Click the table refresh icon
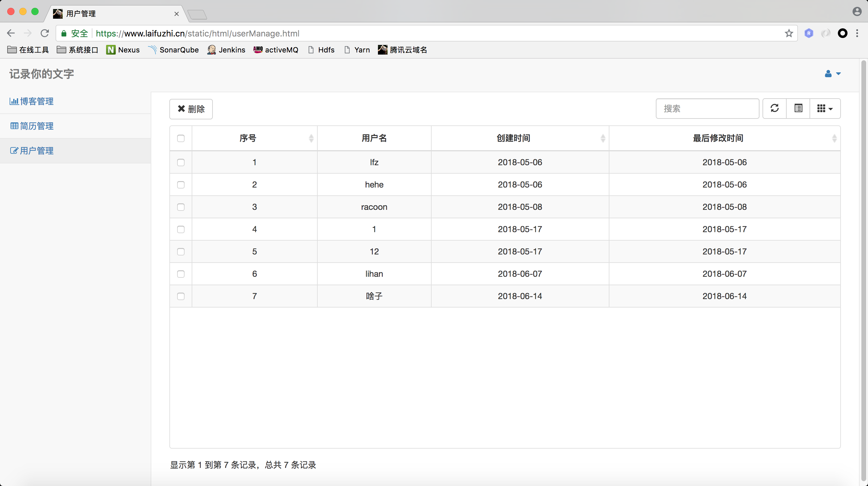Image resolution: width=868 pixels, height=486 pixels. (774, 108)
